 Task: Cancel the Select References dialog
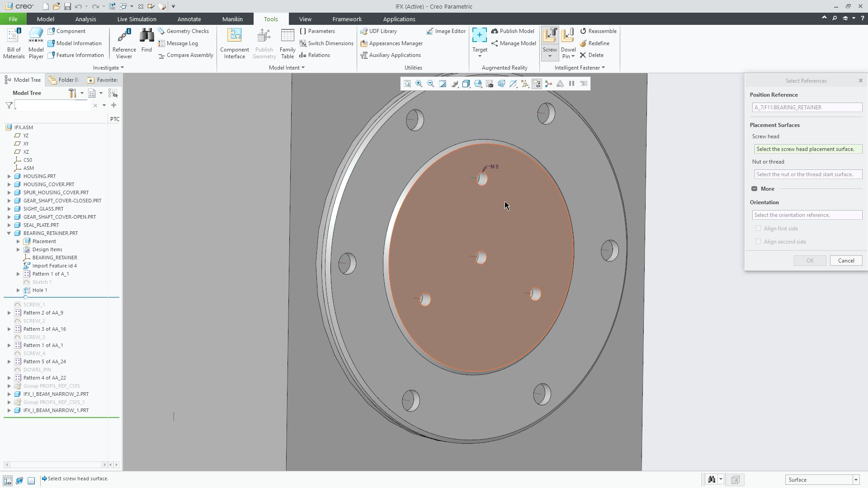[846, 261]
